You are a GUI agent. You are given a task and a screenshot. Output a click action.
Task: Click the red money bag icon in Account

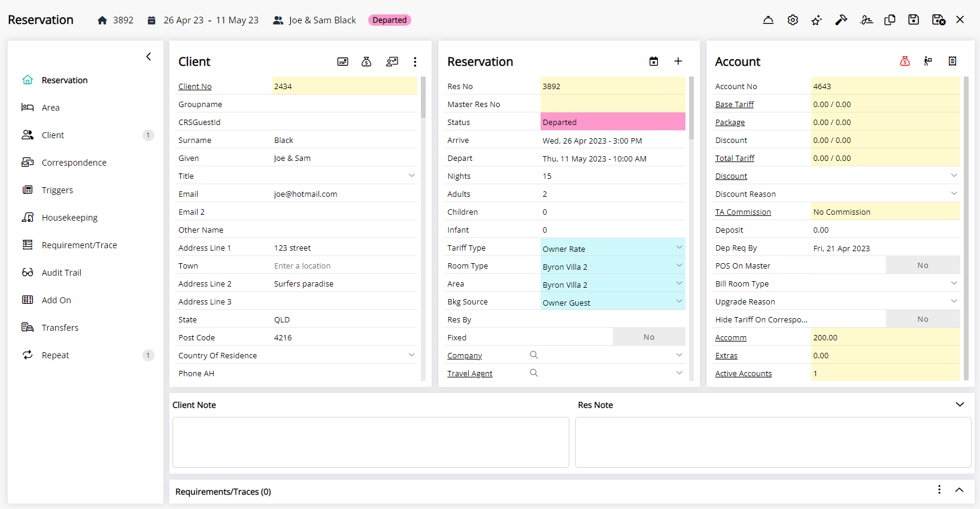[905, 61]
